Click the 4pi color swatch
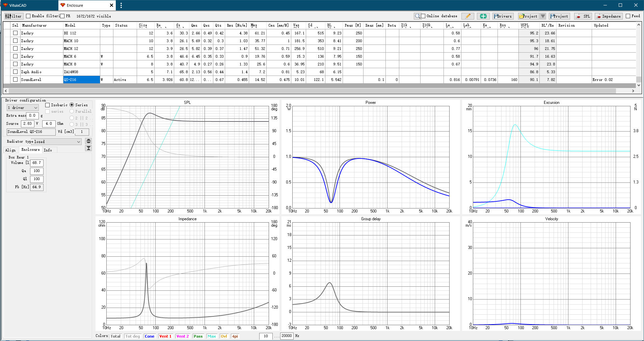The image size is (644, 341). 235,336
